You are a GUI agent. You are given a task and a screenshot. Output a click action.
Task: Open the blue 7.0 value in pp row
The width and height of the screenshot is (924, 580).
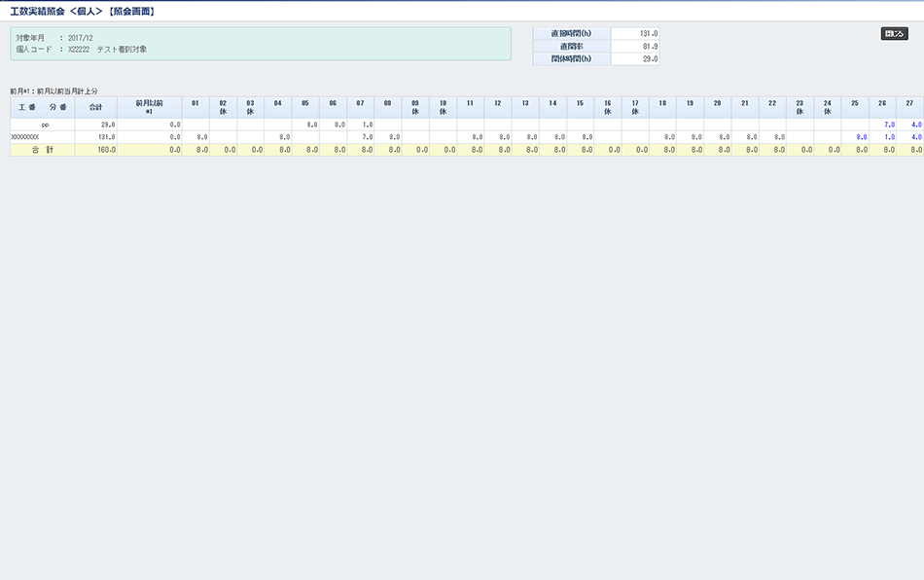tap(889, 125)
